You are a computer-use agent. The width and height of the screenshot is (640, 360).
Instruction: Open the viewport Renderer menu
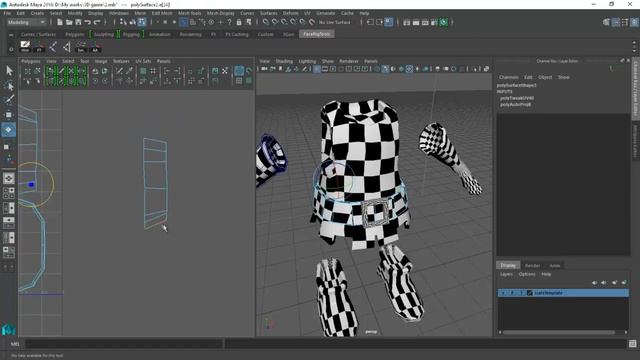click(349, 61)
